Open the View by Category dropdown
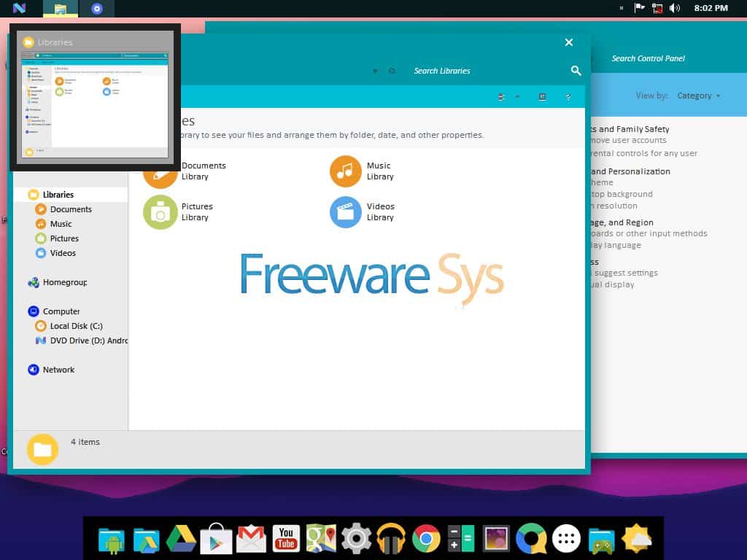Viewport: 747px width, 560px height. tap(698, 96)
